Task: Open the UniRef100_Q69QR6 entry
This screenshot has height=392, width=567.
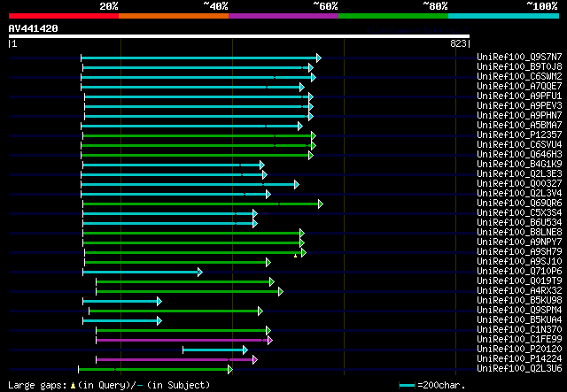Action: [519, 204]
